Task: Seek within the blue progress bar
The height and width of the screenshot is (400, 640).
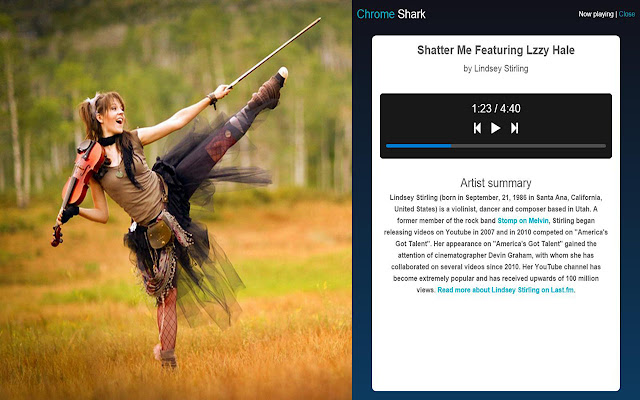Action: [x=496, y=146]
